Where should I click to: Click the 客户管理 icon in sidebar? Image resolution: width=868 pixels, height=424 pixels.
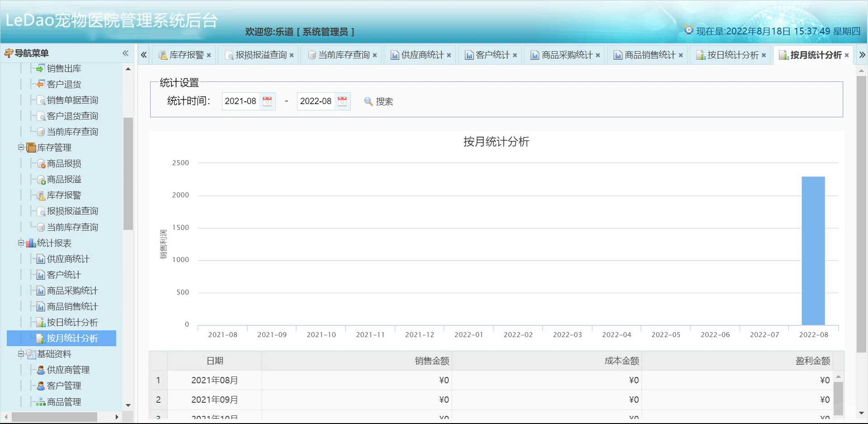click(40, 386)
